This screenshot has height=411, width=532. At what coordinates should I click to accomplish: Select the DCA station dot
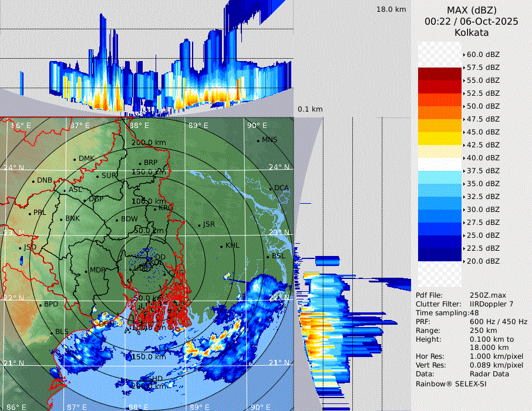pyautogui.click(x=271, y=188)
